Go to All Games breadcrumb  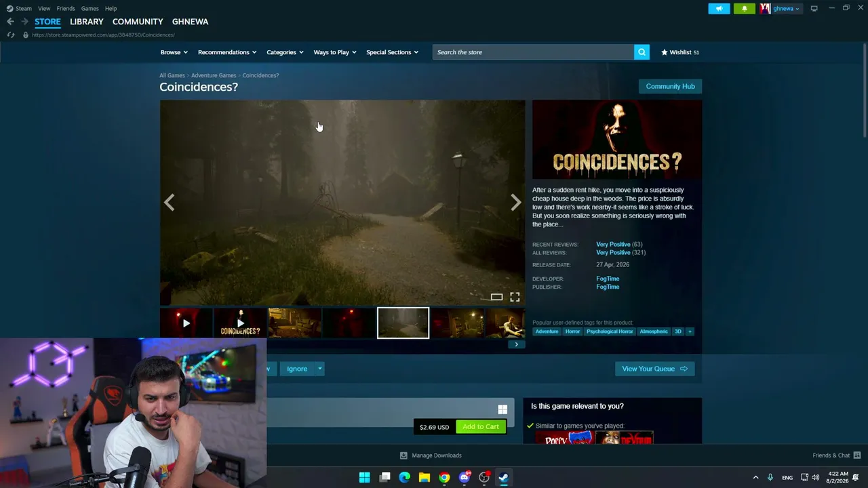tap(172, 75)
